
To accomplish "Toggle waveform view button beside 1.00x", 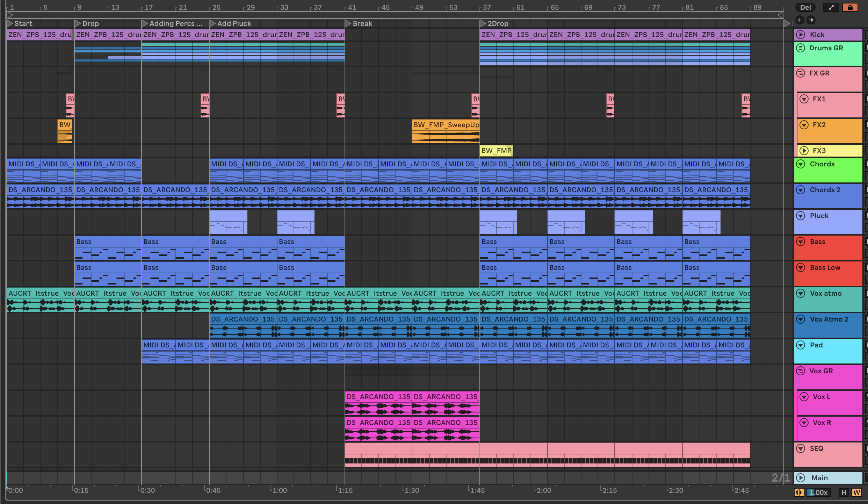I will coord(799,492).
